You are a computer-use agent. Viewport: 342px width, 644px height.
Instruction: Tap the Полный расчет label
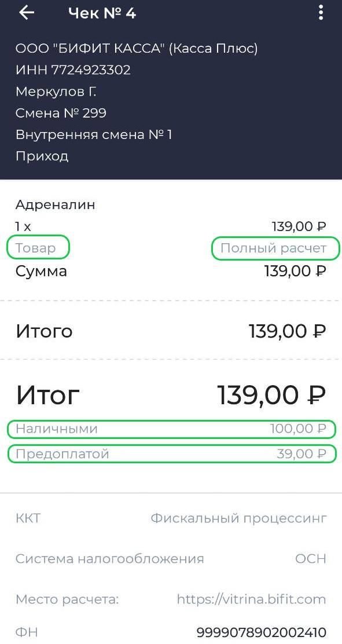[x=274, y=248]
